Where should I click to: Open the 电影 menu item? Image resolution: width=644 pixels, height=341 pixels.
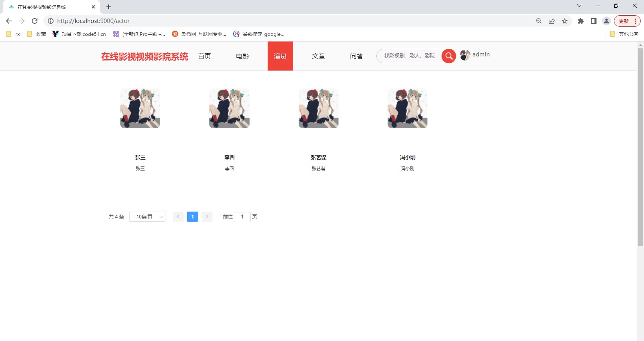[x=242, y=56]
